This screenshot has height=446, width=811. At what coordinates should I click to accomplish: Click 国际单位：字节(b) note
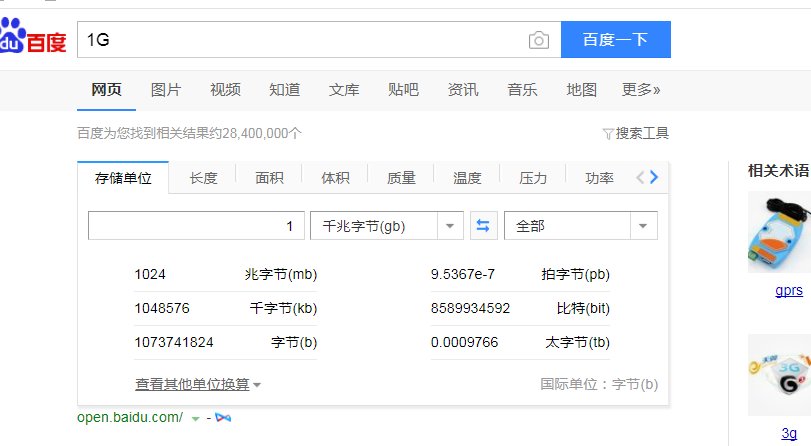(599, 384)
